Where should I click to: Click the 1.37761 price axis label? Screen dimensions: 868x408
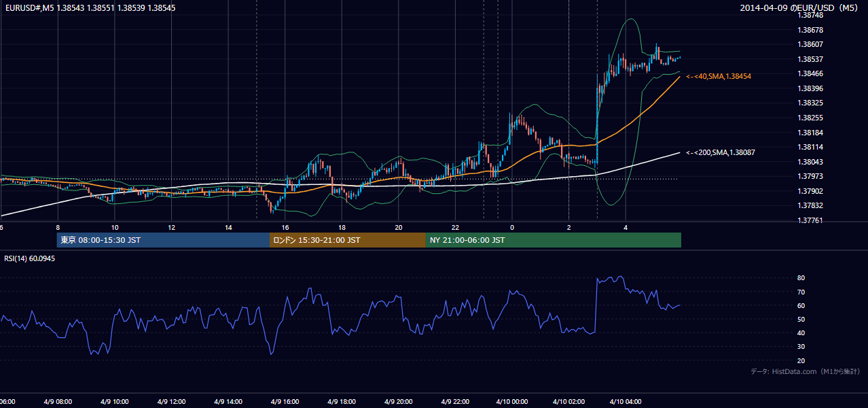[x=811, y=220]
